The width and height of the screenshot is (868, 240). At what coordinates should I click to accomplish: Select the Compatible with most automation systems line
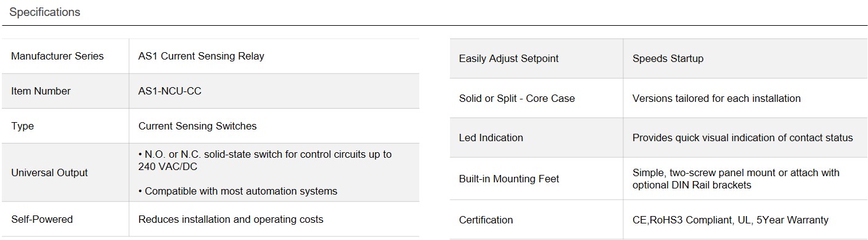(238, 191)
